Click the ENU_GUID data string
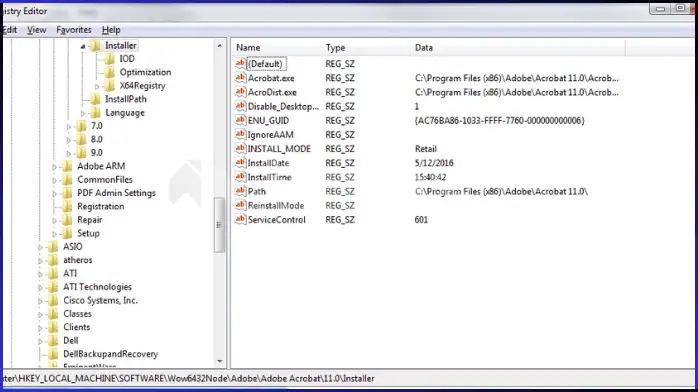The height and width of the screenshot is (392, 698). coord(499,120)
